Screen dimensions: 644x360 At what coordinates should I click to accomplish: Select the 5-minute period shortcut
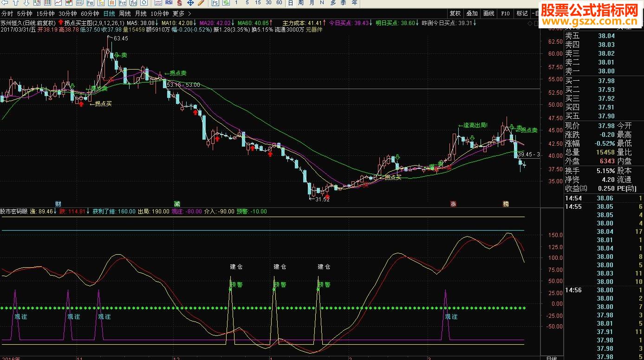247,3
